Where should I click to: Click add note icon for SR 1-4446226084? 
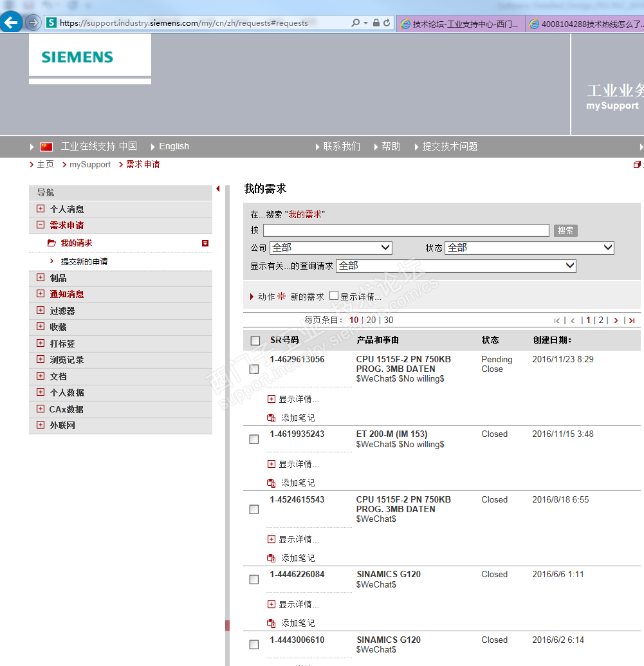coord(271,623)
